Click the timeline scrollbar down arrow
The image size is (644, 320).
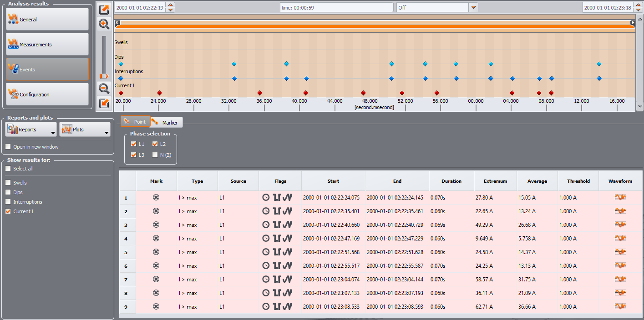(639, 107)
